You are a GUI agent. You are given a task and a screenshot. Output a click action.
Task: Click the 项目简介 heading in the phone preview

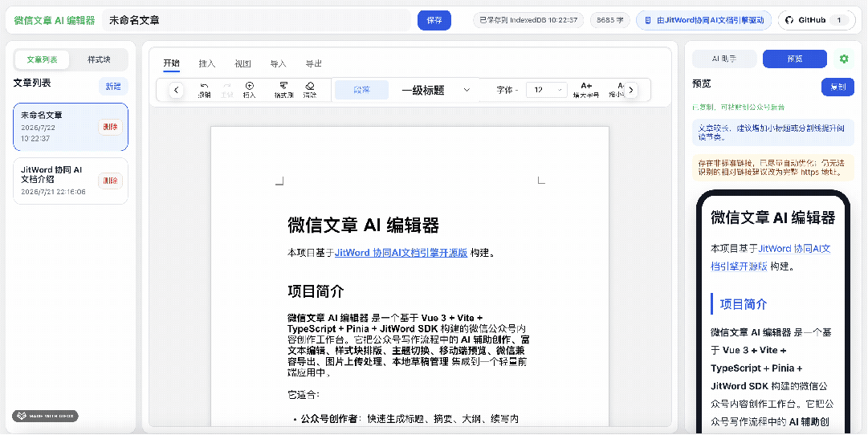[744, 304]
